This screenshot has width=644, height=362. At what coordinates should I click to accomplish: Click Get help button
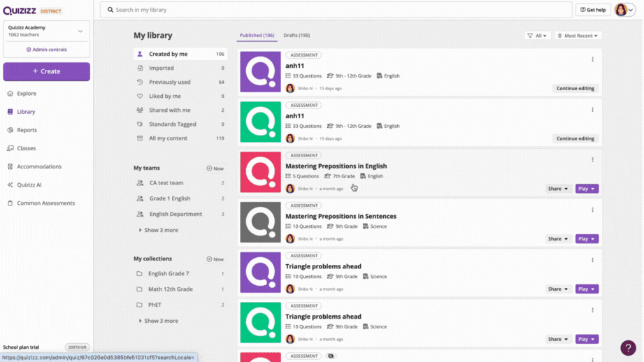coord(593,10)
